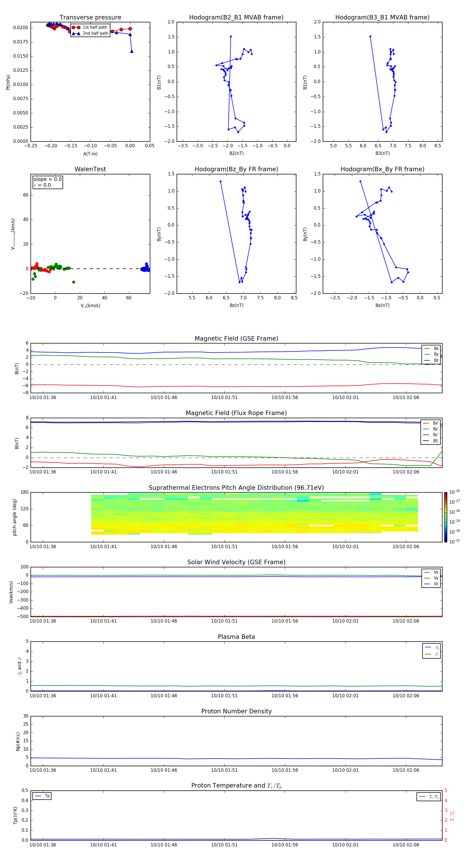Viewport: 473px width, 868px height.
Task: Click the pitch angle distribution colorbar
Action: click(x=445, y=517)
